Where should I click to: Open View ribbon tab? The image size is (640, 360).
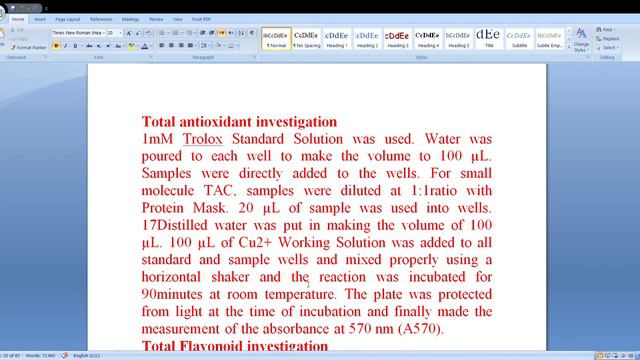(177, 19)
